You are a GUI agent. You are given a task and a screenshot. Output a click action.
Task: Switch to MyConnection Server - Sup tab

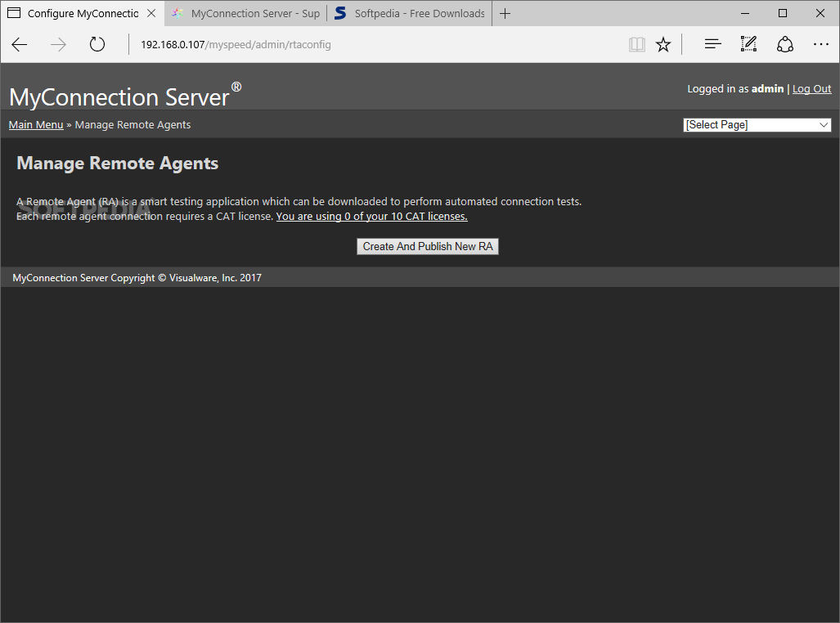[246, 13]
